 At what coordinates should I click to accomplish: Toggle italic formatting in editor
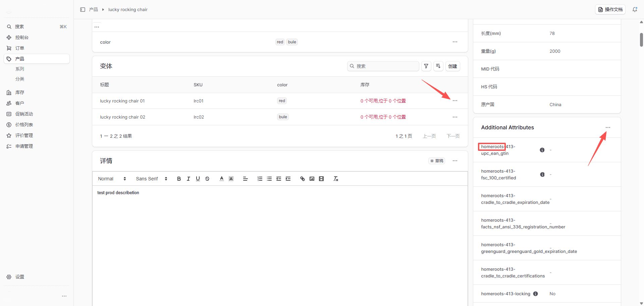pyautogui.click(x=189, y=179)
